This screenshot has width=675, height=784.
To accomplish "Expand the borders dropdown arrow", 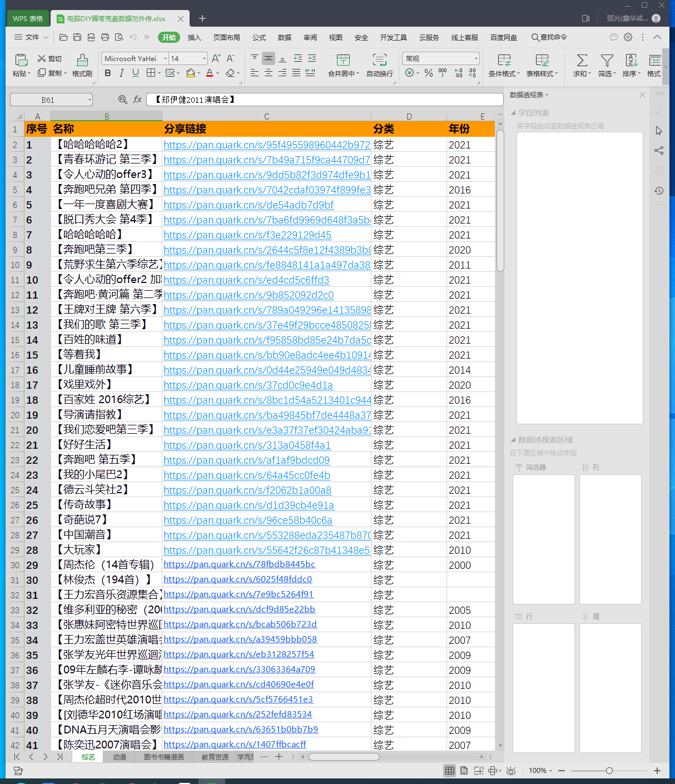I will point(159,73).
